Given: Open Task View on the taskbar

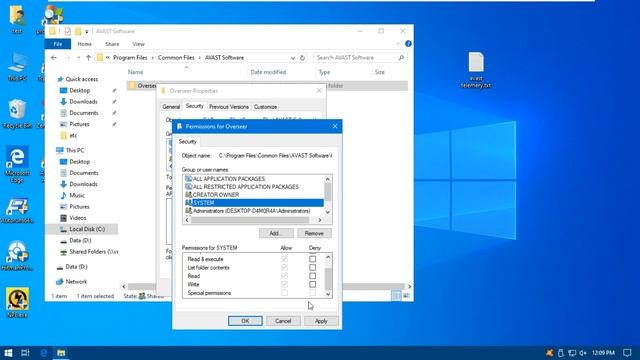Looking at the screenshot, I should [x=25, y=353].
